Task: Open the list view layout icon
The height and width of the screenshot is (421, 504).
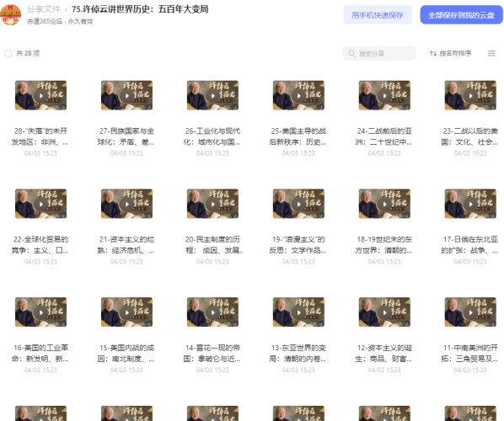Action: [x=491, y=53]
